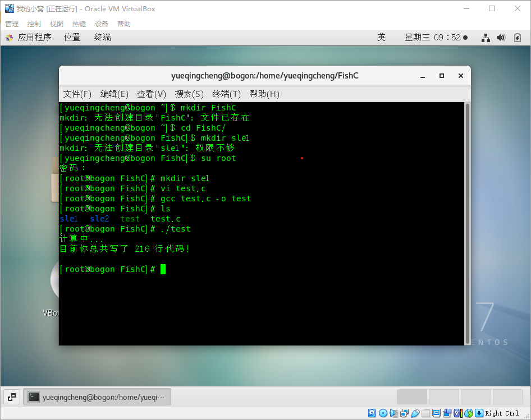The height and width of the screenshot is (420, 531).
Task: Click the network connection icon in top bar
Action: click(x=486, y=38)
